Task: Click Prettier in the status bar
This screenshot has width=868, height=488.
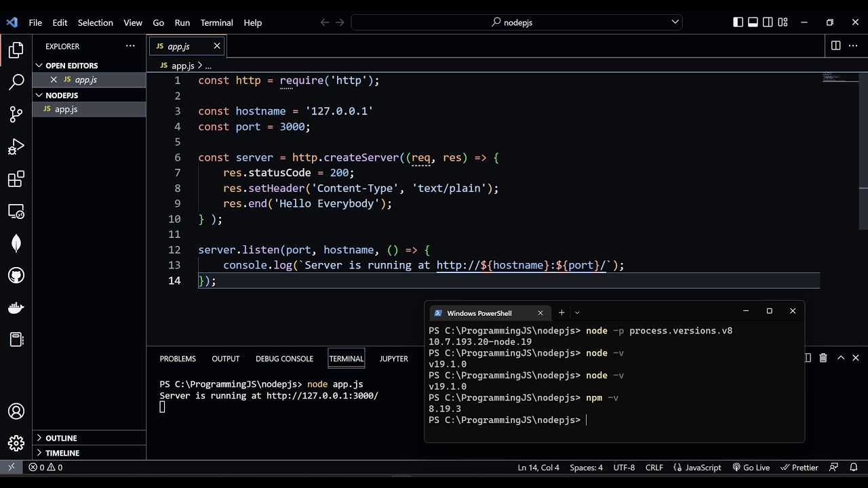Action: [x=799, y=467]
